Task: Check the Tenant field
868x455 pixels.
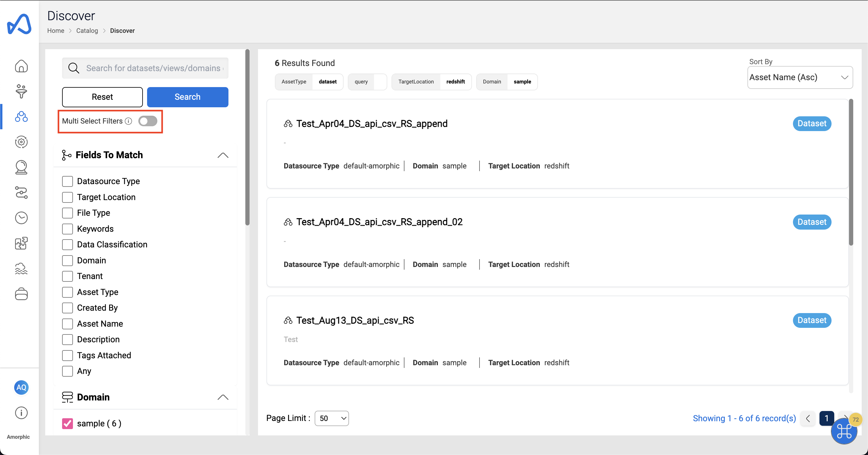Action: click(68, 276)
